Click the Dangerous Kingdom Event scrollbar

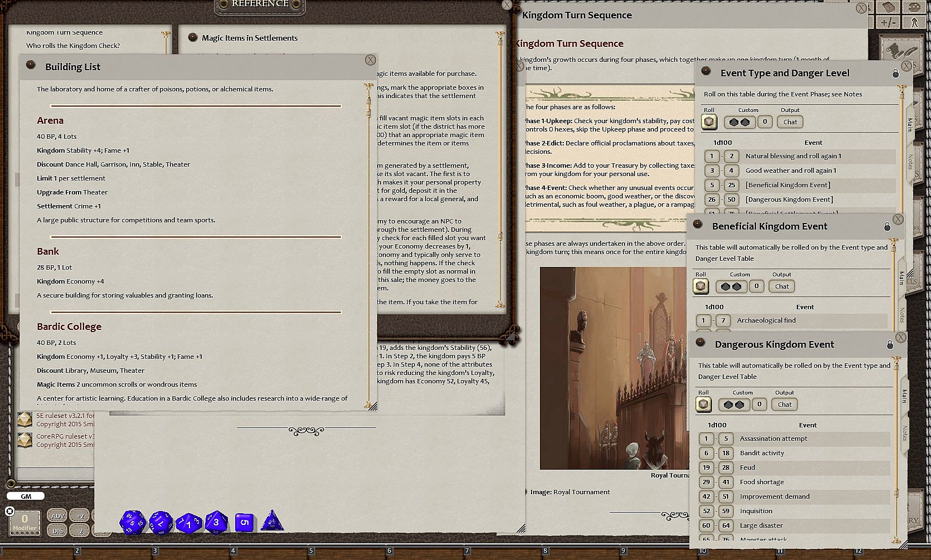(x=895, y=450)
